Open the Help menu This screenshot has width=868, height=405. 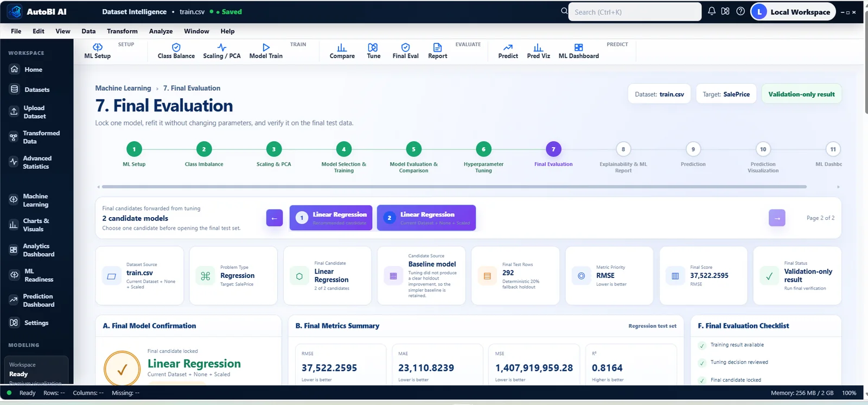point(228,31)
